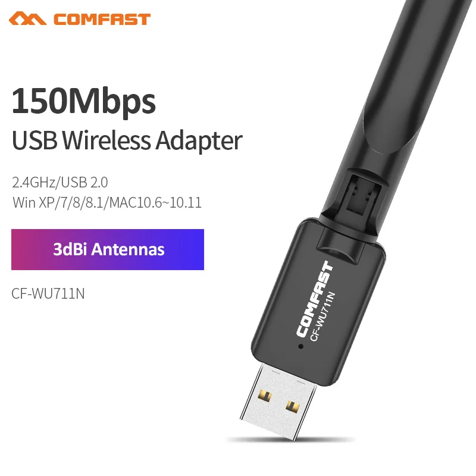
Task: Click the antenna hinge joint
Action: point(363,195)
